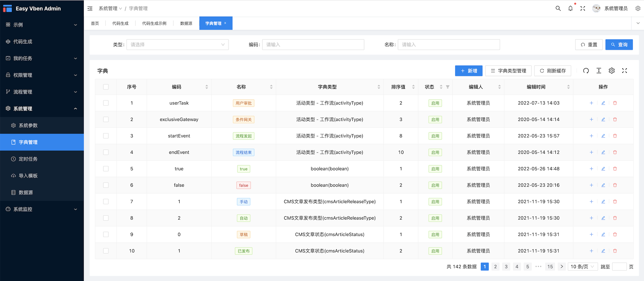Open the header settings gear
Image resolution: width=644 pixels, height=281 pixels.
(638, 8)
